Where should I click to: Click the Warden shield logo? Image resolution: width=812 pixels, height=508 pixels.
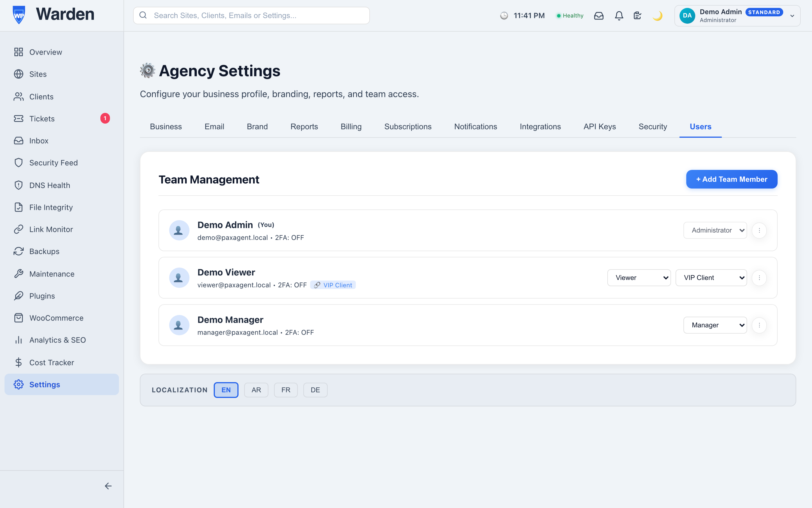(x=19, y=15)
